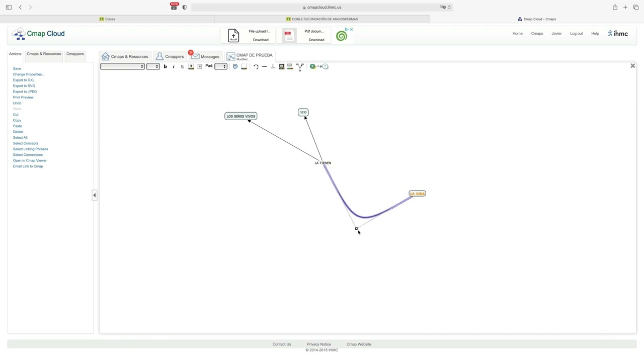Click Select All action
The height and width of the screenshot is (362, 644).
pos(20,138)
